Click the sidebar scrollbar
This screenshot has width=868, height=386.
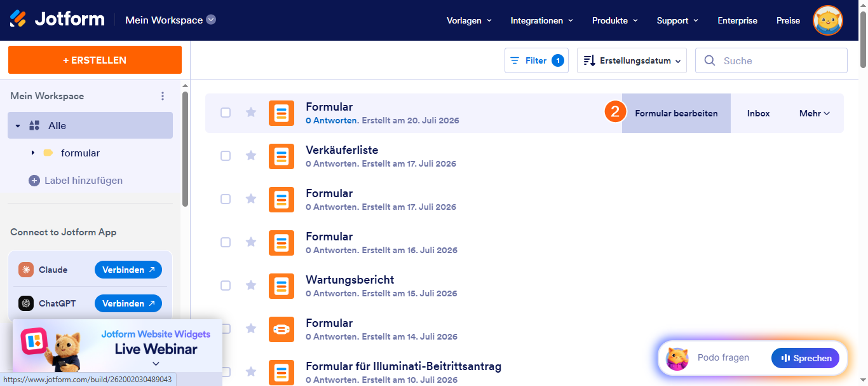click(x=185, y=149)
